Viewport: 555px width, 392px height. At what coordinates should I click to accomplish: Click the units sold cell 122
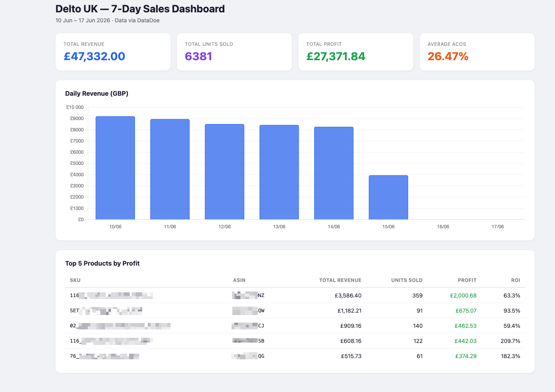tap(418, 341)
